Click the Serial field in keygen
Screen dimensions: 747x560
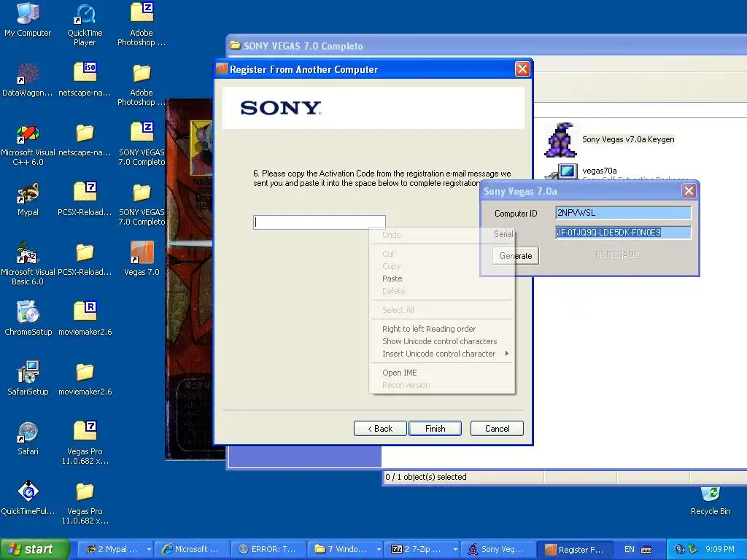coord(623,233)
